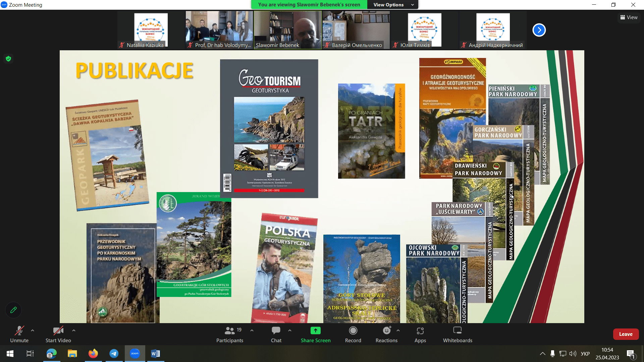Click the red Leave button
The width and height of the screenshot is (644, 362).
point(626,334)
